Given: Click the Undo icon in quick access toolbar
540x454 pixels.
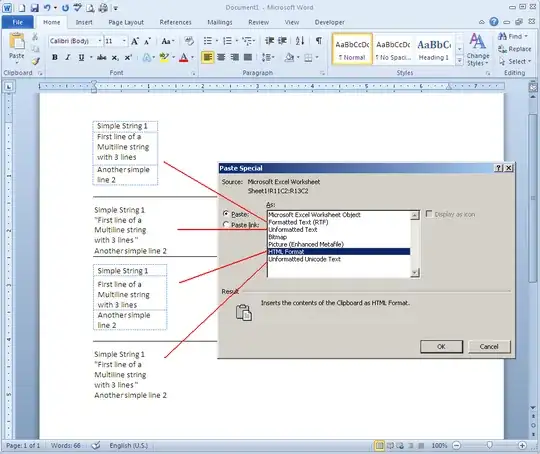Looking at the screenshot, I should click(x=47, y=8).
